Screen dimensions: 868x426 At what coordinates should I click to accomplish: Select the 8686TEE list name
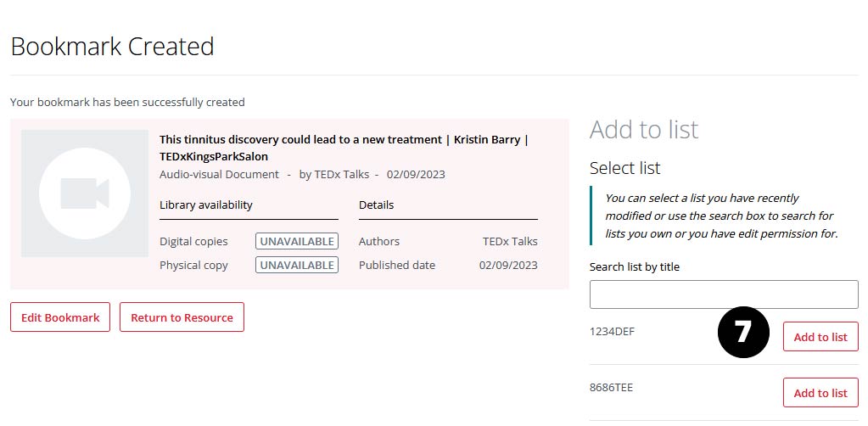click(611, 388)
